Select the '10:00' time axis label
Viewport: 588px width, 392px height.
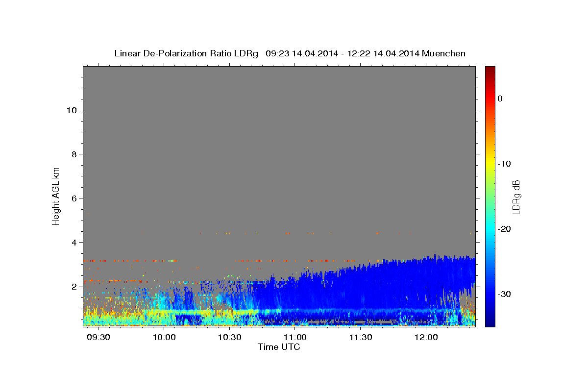(164, 338)
